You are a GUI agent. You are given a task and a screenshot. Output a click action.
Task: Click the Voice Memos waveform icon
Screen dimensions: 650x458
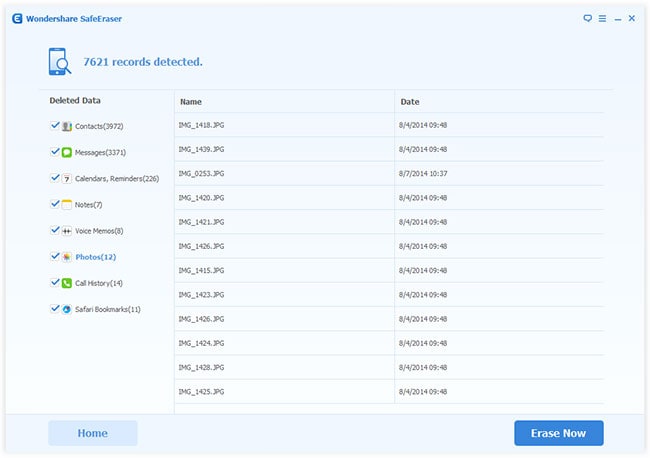click(x=67, y=231)
